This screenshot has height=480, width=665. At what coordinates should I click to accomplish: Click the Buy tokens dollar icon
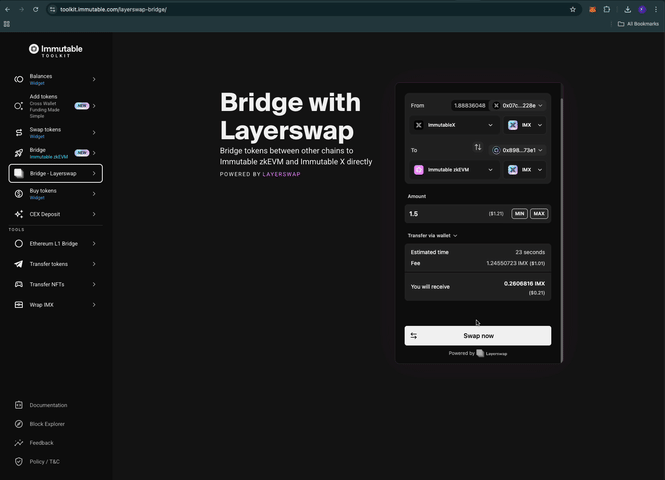pos(19,194)
